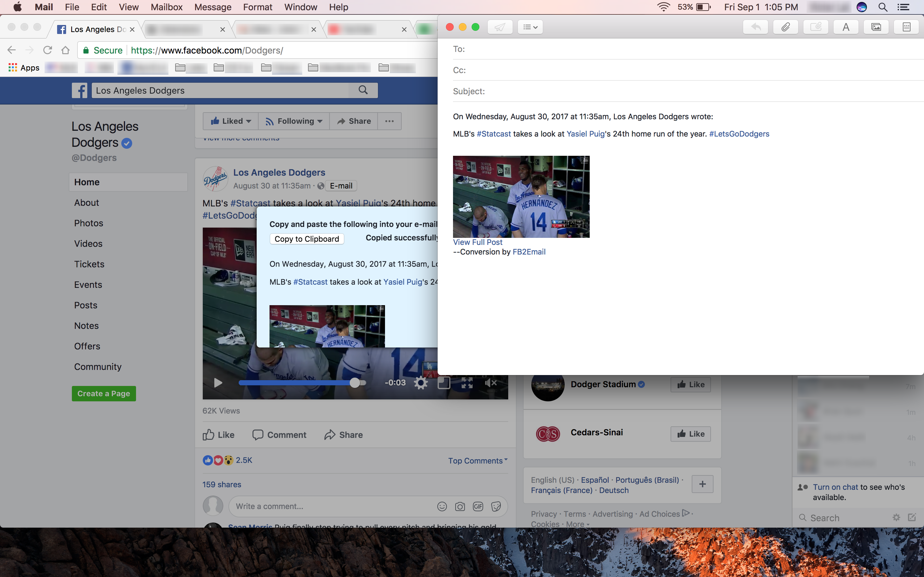Play the Dodgers video
The image size is (924, 577).
pos(218,383)
